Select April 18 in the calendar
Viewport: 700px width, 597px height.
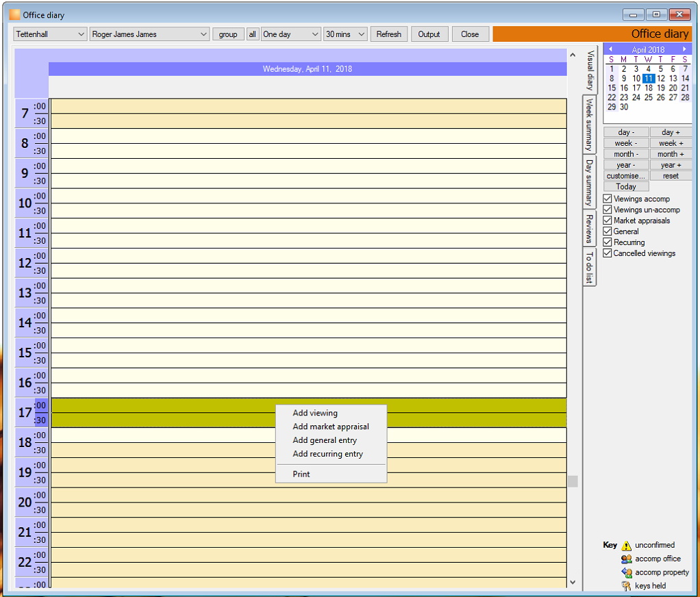click(x=648, y=88)
